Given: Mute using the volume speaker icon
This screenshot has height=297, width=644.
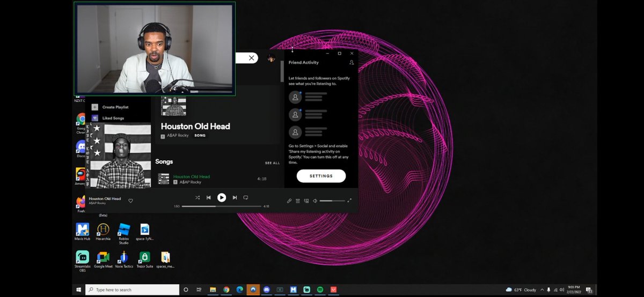Looking at the screenshot, I should click(315, 201).
